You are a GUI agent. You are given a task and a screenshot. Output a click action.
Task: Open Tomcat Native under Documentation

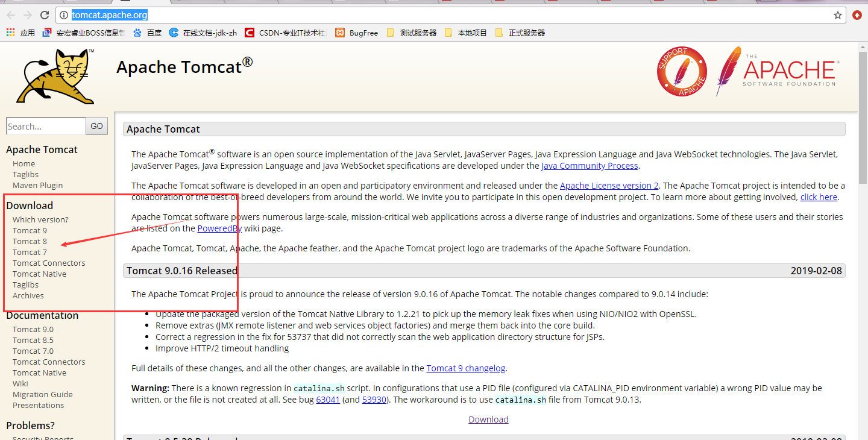pos(39,372)
